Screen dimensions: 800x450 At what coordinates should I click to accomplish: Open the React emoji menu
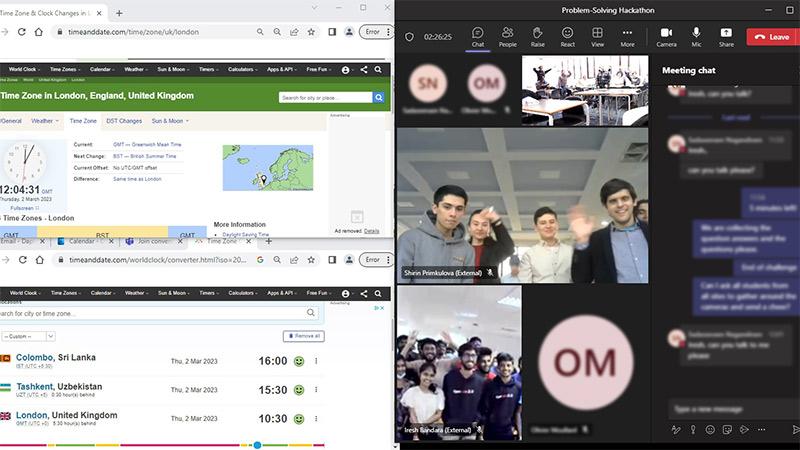tap(567, 37)
